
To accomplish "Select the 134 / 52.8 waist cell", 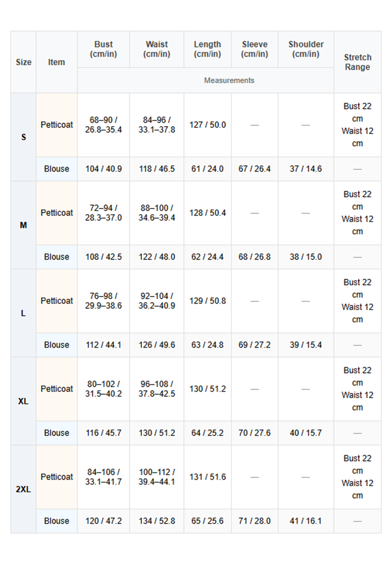I will coord(157,521).
